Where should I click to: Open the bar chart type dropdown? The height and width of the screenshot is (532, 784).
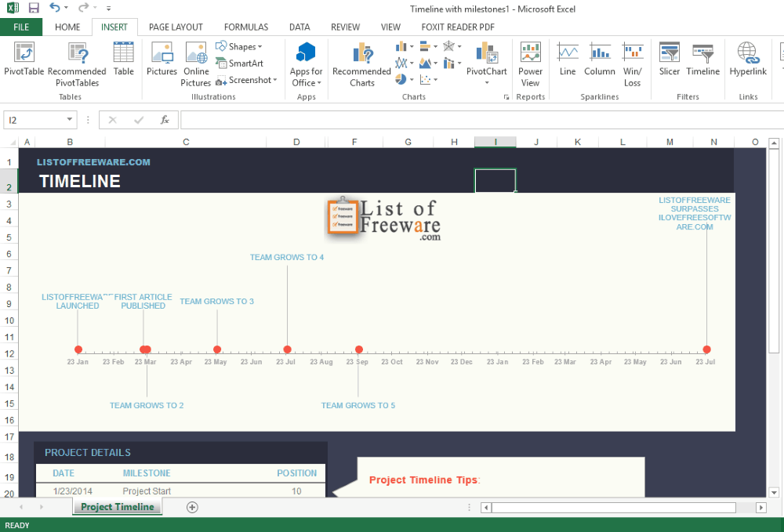tap(429, 46)
